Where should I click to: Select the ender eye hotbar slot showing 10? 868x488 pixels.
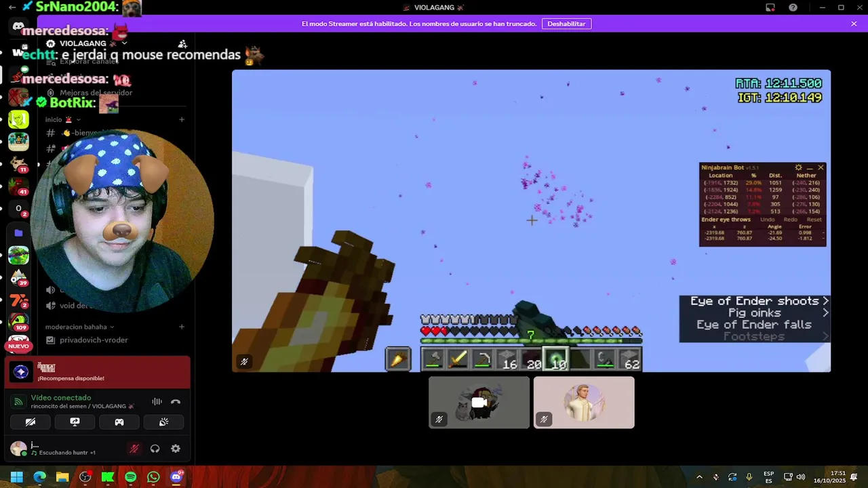[556, 359]
